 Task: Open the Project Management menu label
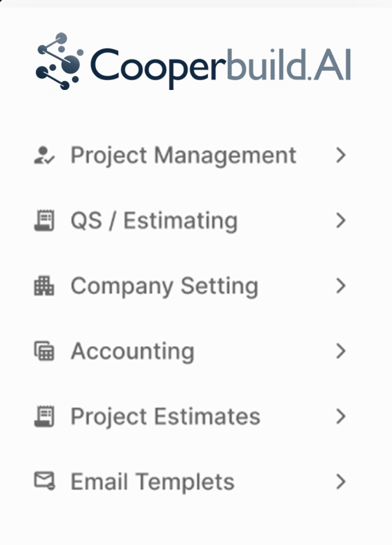point(183,155)
